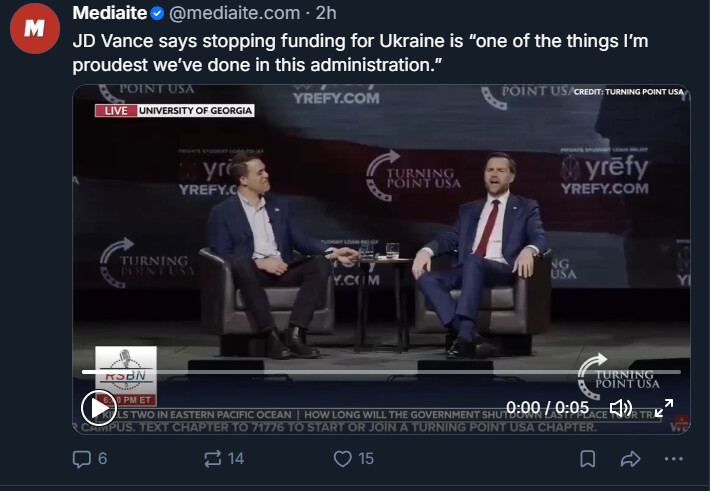This screenshot has width=710, height=491.
Task: Click the 0:00 / 0:05 time display
Action: point(548,407)
